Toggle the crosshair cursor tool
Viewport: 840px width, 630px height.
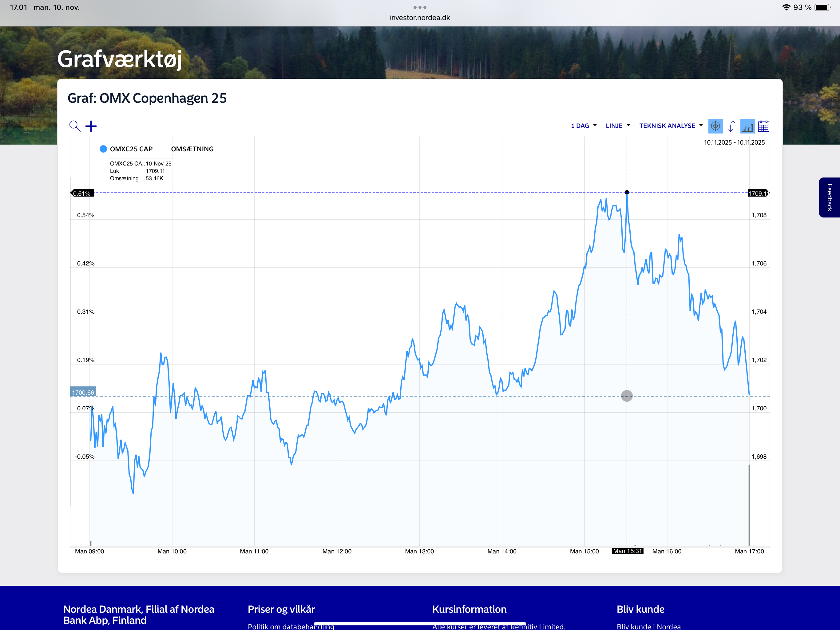pyautogui.click(x=715, y=126)
